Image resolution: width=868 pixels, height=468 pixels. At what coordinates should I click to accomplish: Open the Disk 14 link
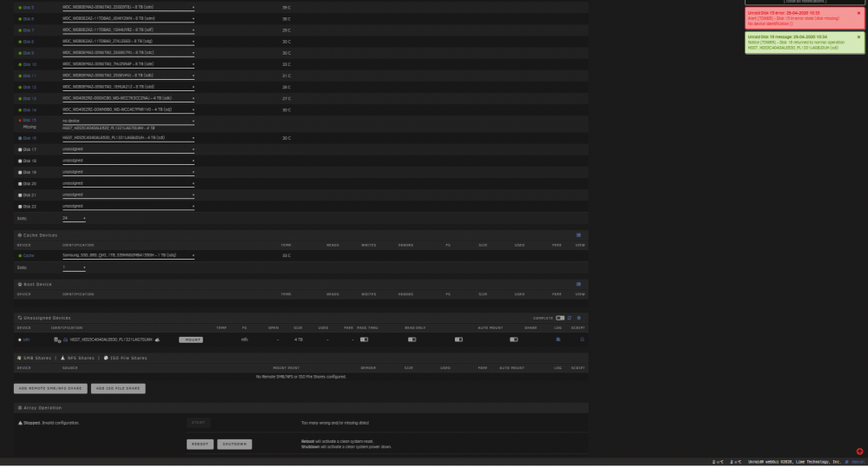pyautogui.click(x=30, y=110)
